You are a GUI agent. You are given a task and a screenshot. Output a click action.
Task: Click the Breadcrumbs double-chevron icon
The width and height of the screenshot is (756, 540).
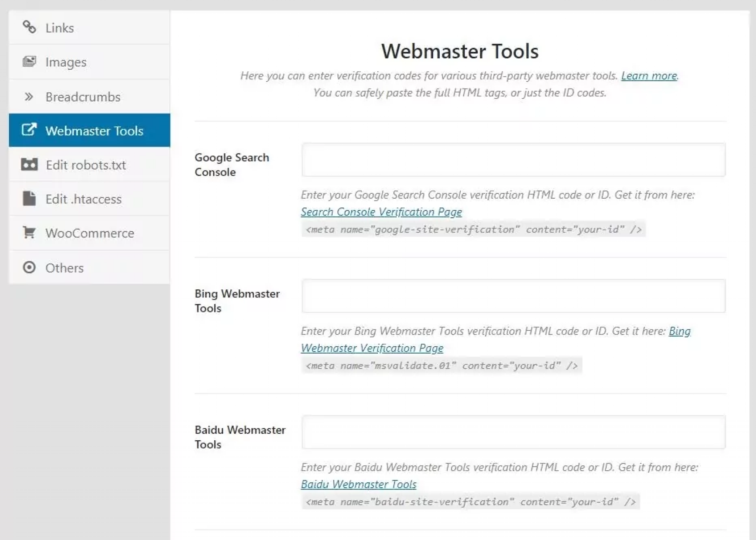coord(29,97)
